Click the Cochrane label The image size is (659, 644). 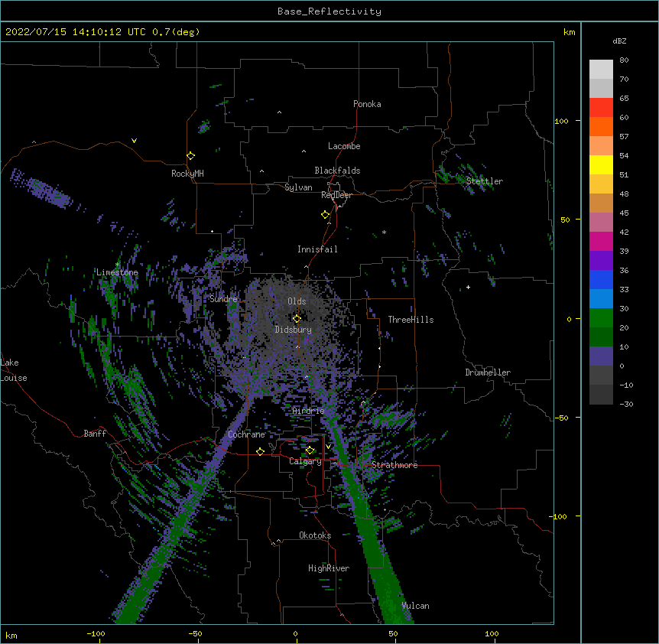(246, 434)
